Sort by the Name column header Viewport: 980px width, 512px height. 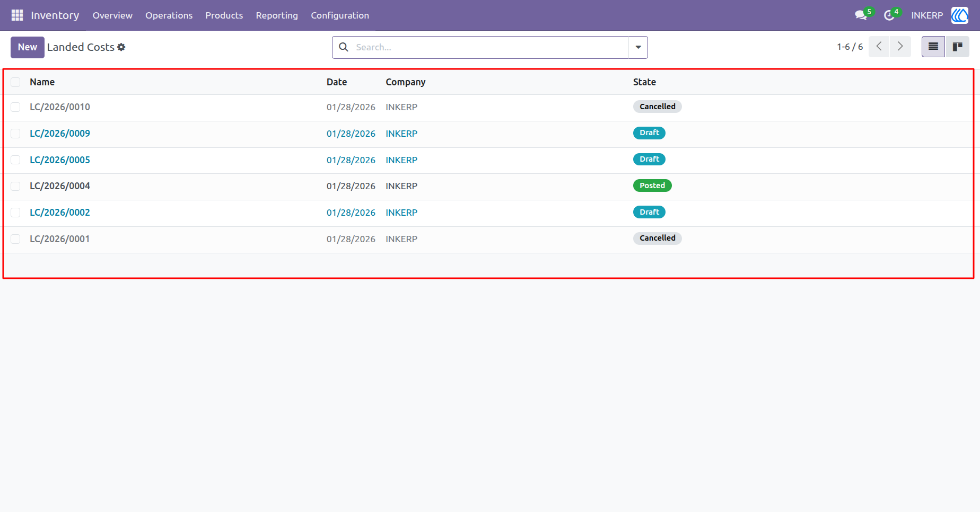[x=42, y=82]
